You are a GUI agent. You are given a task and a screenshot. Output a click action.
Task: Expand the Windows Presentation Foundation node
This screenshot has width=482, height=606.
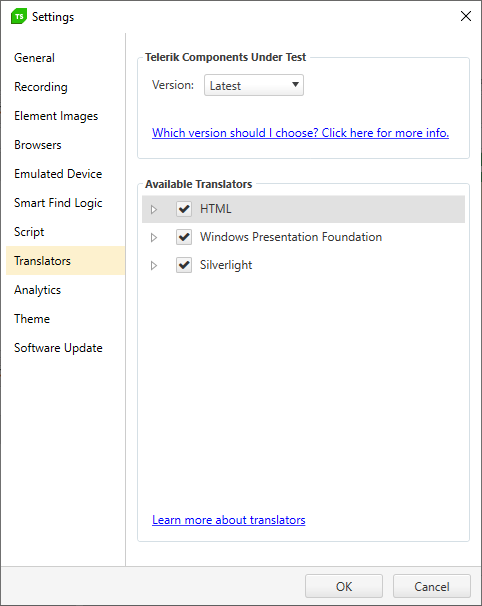click(x=154, y=237)
